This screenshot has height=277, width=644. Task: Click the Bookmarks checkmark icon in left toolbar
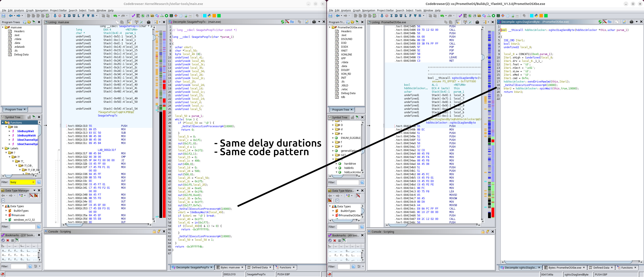point(133,16)
